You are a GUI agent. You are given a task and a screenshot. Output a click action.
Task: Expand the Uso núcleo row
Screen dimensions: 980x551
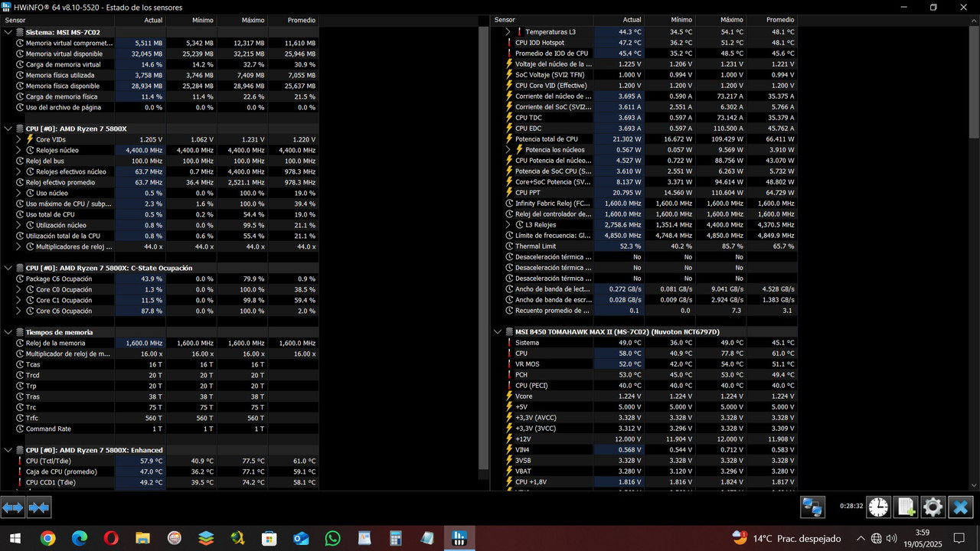click(19, 193)
